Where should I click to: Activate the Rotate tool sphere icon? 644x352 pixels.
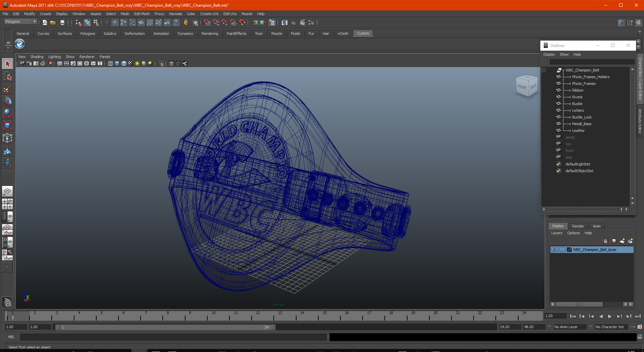coord(7,113)
